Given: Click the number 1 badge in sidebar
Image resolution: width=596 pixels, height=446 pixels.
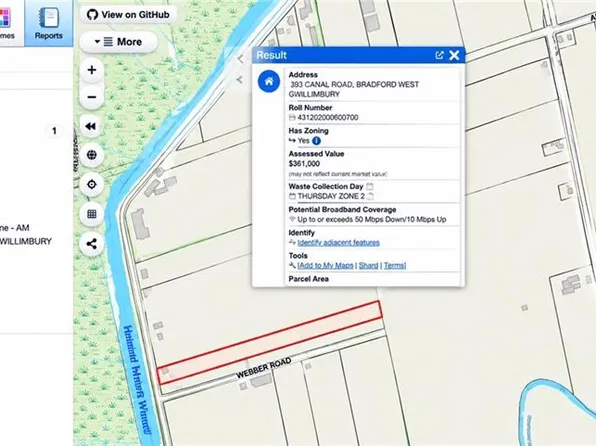Looking at the screenshot, I should 54,131.
